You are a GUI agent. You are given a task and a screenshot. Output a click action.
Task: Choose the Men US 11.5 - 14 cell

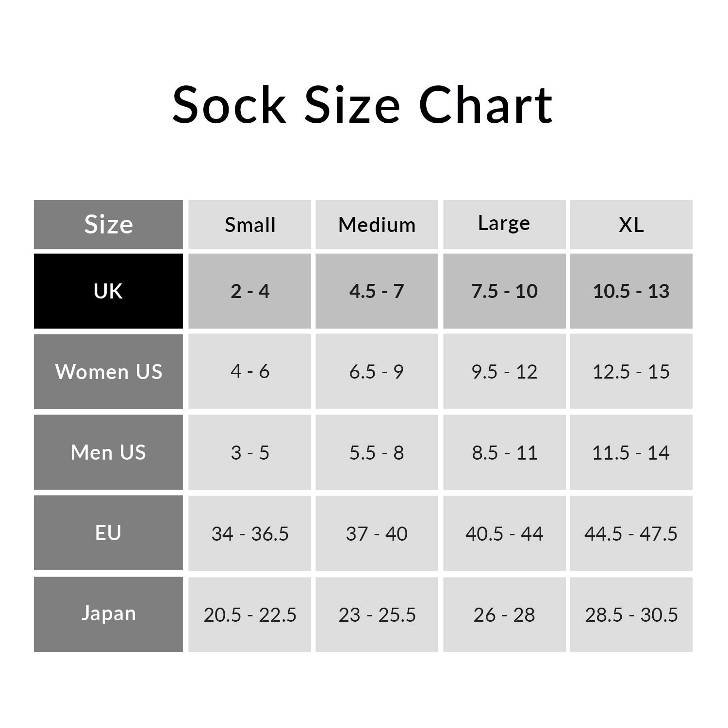[631, 452]
